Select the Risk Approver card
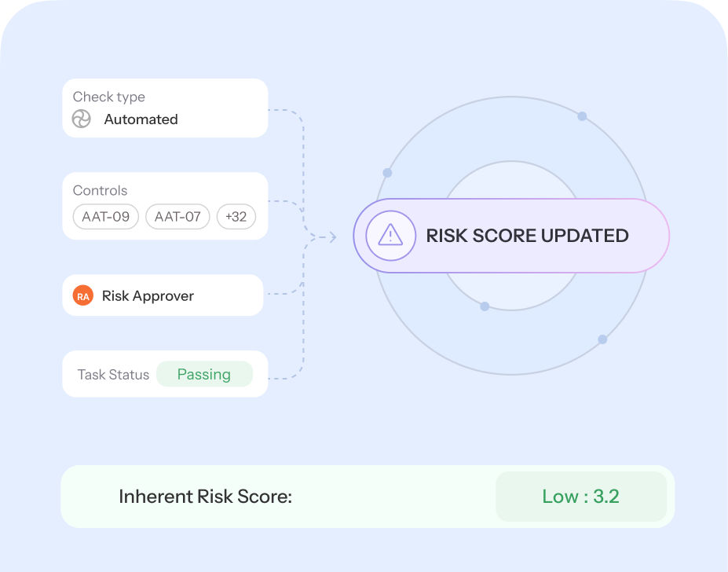This screenshot has width=728, height=572. (x=163, y=295)
